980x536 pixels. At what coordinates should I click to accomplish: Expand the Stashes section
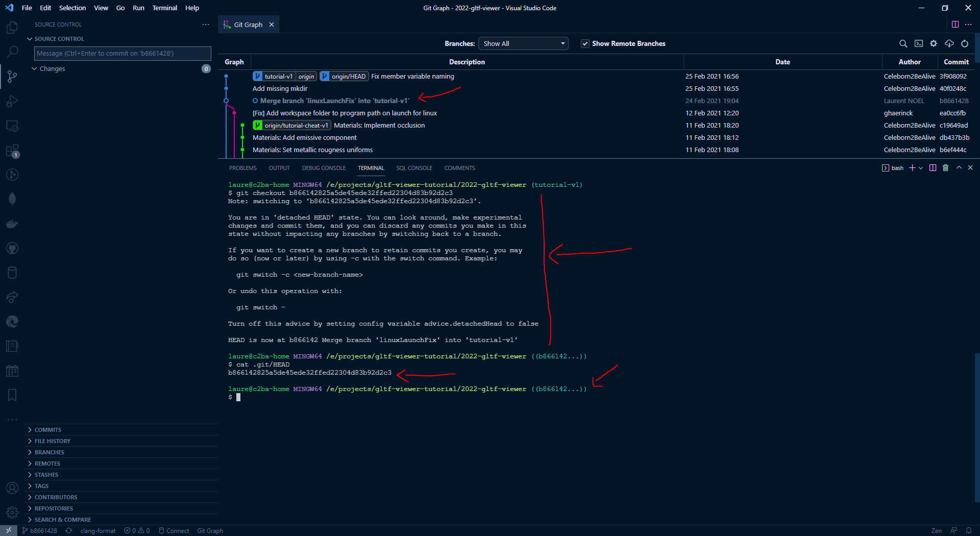pos(46,475)
